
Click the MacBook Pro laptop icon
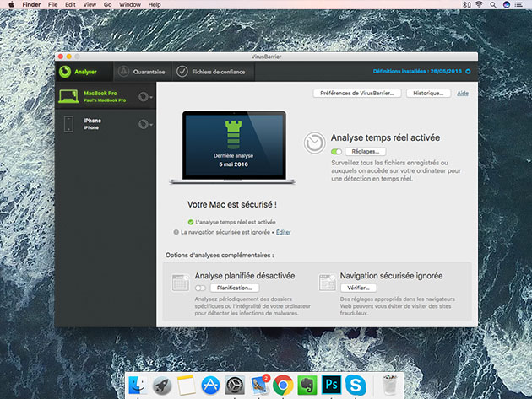coord(68,96)
